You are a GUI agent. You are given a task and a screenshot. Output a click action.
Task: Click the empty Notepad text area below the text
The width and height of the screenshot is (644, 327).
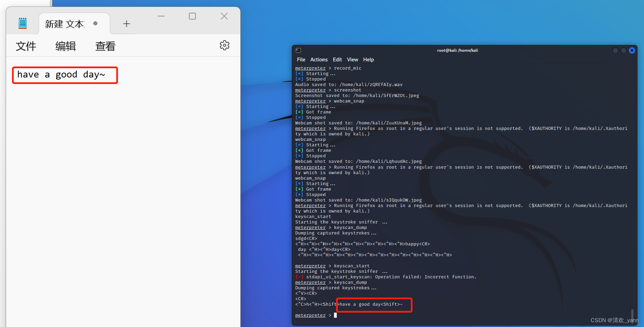tap(123, 206)
